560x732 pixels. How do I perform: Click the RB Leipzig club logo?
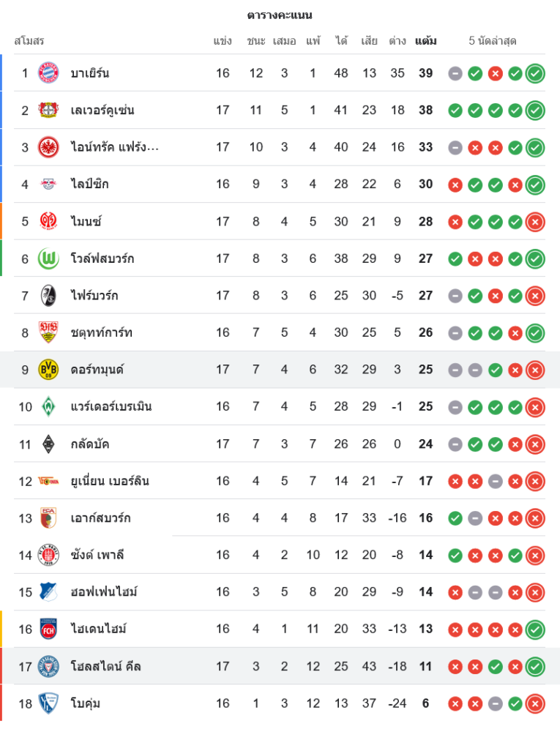(48, 184)
